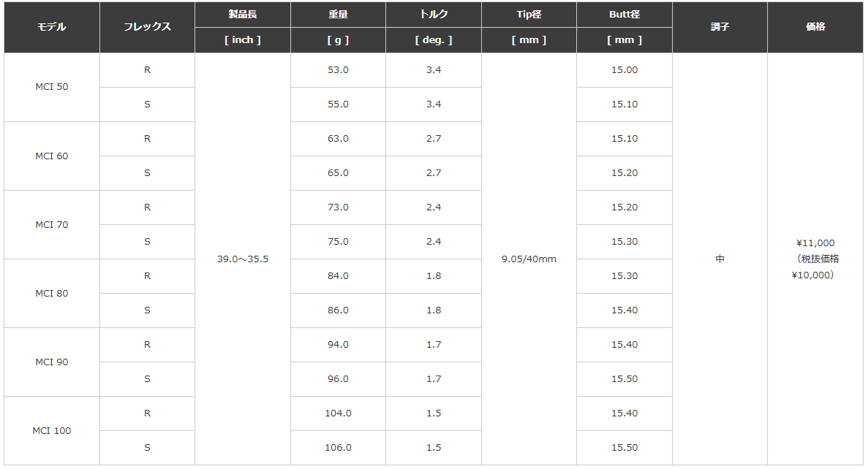868x469 pixels.
Task: Select the MCI 70 model cell
Action: coord(52,224)
